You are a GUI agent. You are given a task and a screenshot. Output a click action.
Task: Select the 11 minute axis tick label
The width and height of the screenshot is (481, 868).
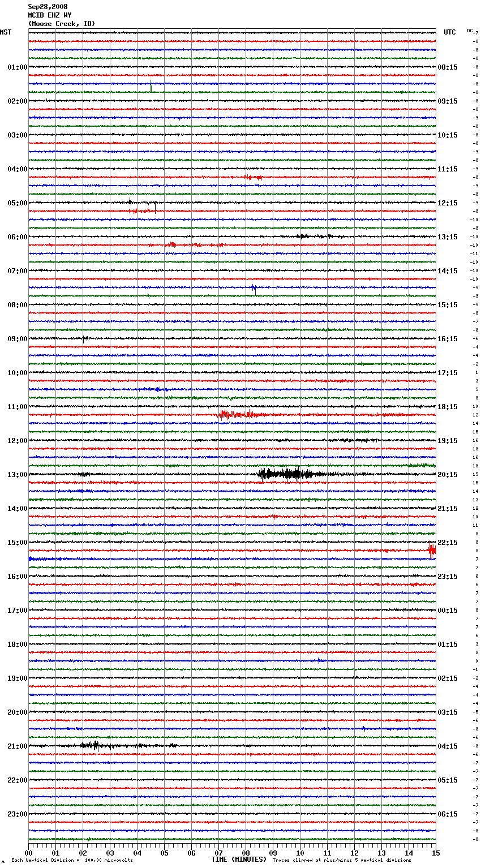[327, 853]
